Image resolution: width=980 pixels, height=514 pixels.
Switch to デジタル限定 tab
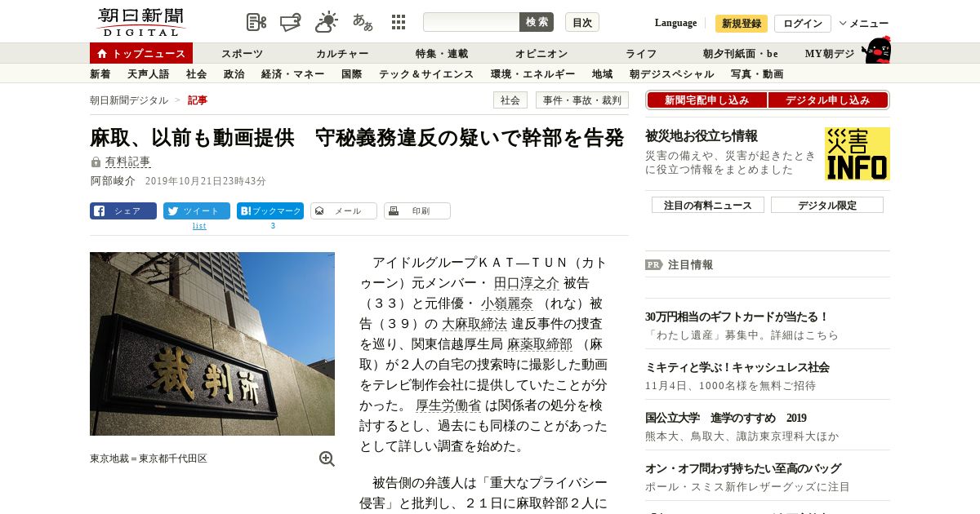(827, 205)
